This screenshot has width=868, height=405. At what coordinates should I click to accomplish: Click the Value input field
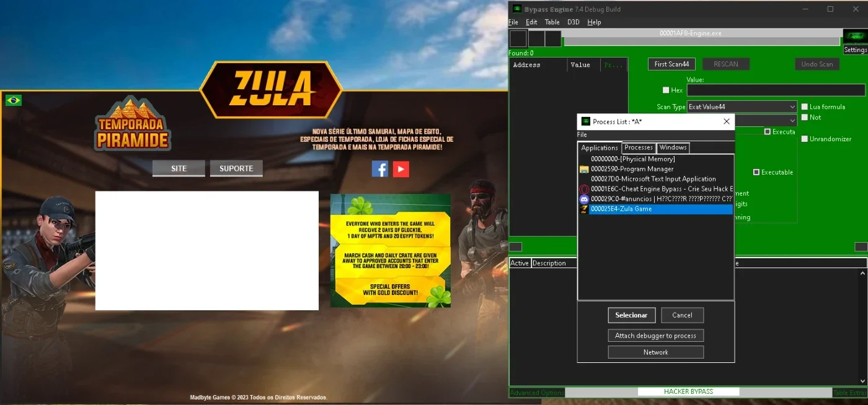[x=776, y=90]
